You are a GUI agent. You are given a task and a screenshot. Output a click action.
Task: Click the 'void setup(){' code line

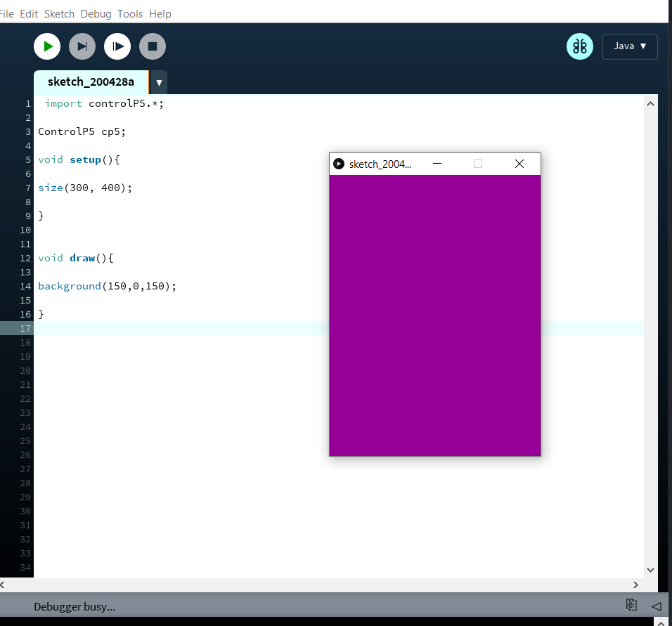[79, 159]
